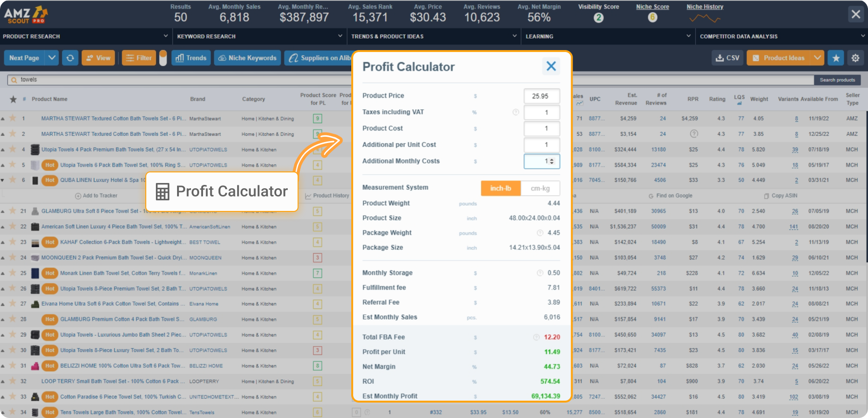
Task: Open the PRODUCT RESEARCH menu
Action: 86,37
